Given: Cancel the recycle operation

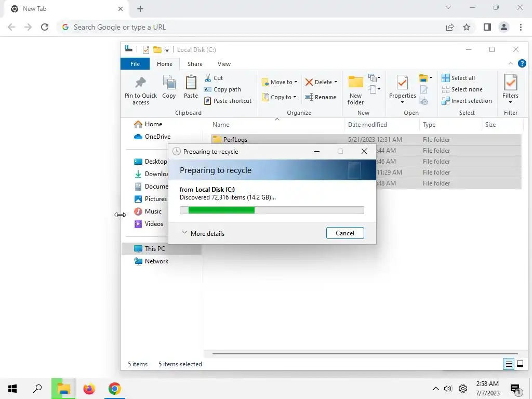Looking at the screenshot, I should click(x=345, y=233).
